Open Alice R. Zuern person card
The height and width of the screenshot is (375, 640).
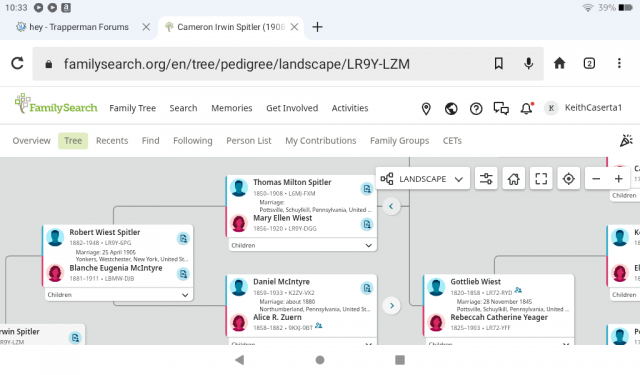(x=277, y=317)
